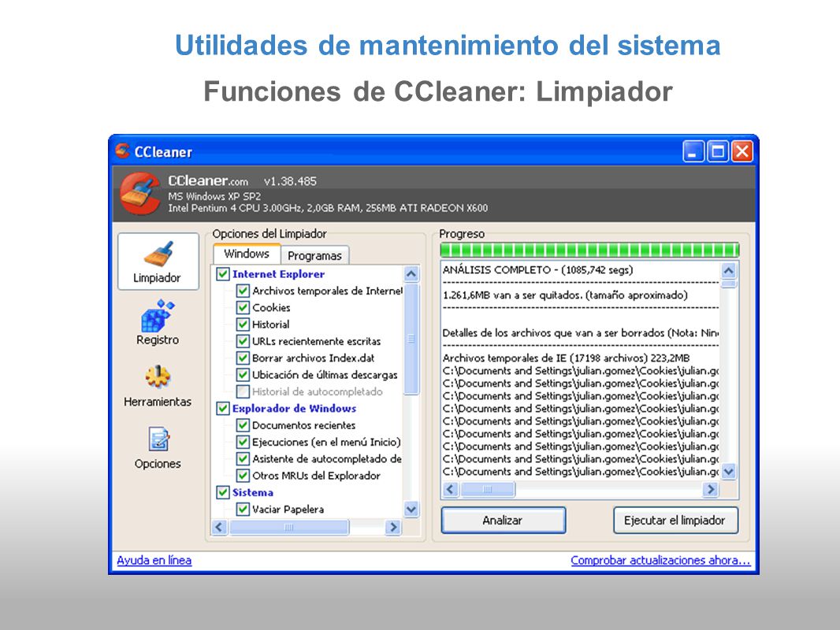The width and height of the screenshot is (840, 630).
Task: Toggle Borrar archivos Index.dat checkbox
Action: point(243,358)
